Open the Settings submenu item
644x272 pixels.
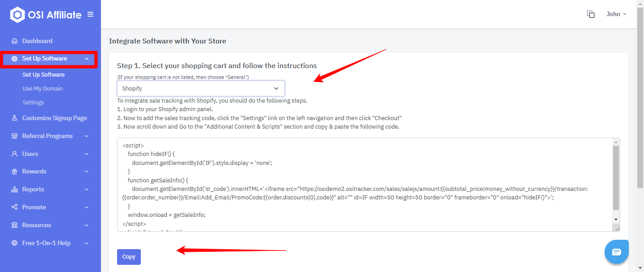coord(33,103)
